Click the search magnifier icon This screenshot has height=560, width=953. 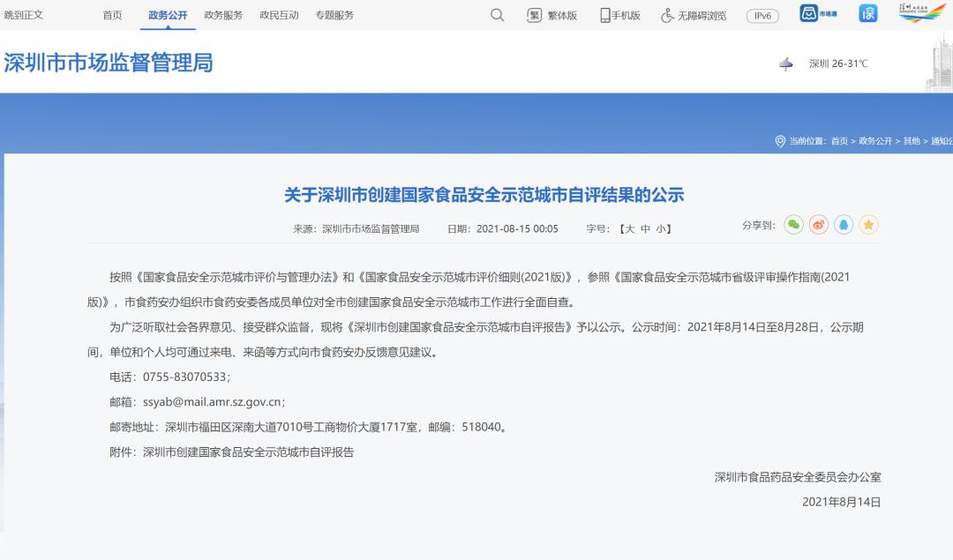pyautogui.click(x=498, y=15)
